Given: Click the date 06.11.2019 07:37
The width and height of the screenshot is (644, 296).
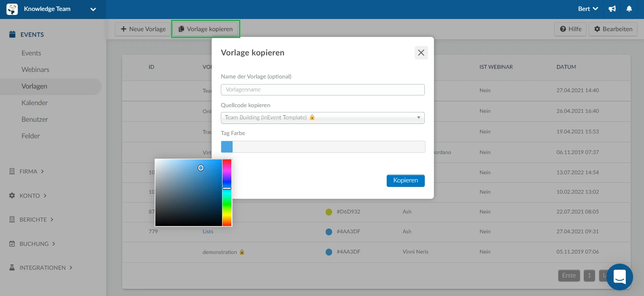Looking at the screenshot, I should [x=578, y=152].
